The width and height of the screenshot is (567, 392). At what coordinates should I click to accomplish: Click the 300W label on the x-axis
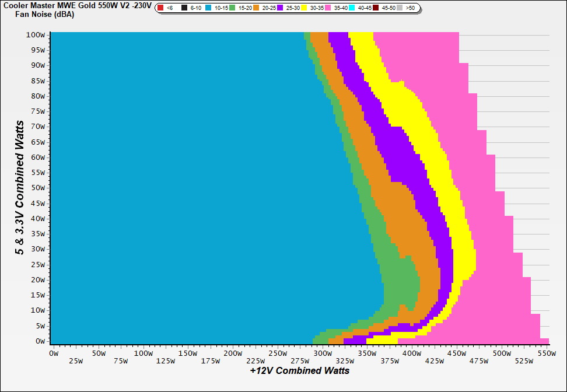tap(322, 353)
